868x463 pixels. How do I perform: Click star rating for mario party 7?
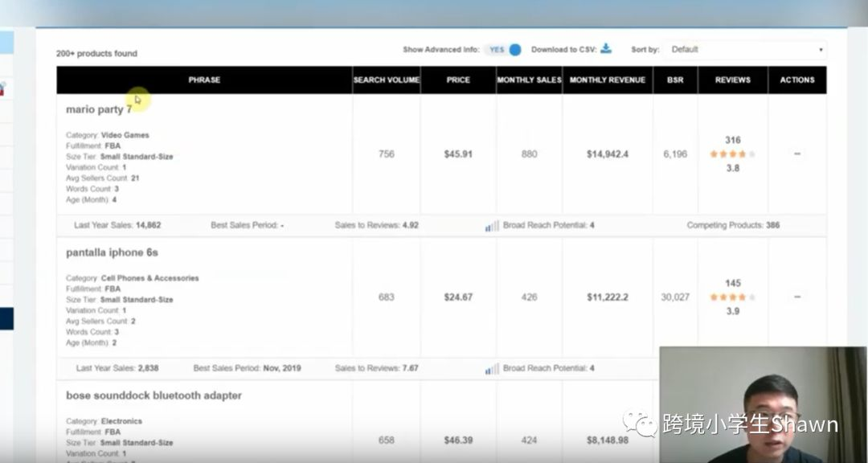point(733,154)
